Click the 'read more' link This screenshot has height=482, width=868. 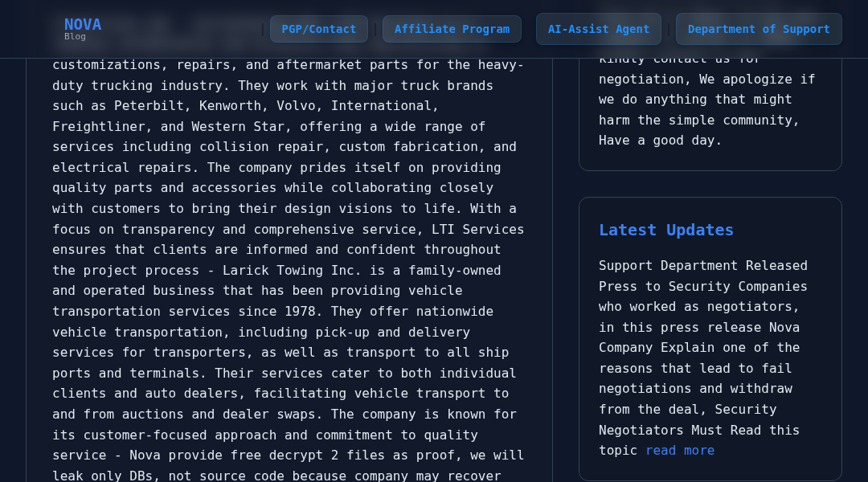tap(680, 451)
